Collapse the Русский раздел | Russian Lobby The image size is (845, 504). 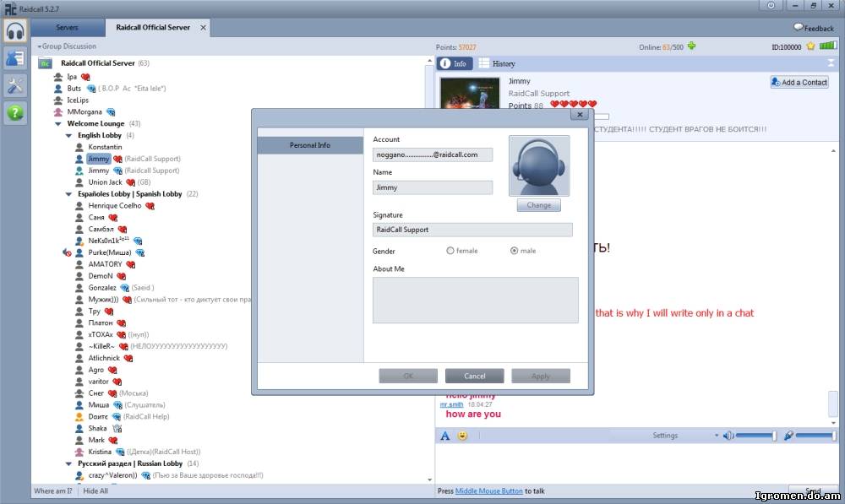point(68,463)
